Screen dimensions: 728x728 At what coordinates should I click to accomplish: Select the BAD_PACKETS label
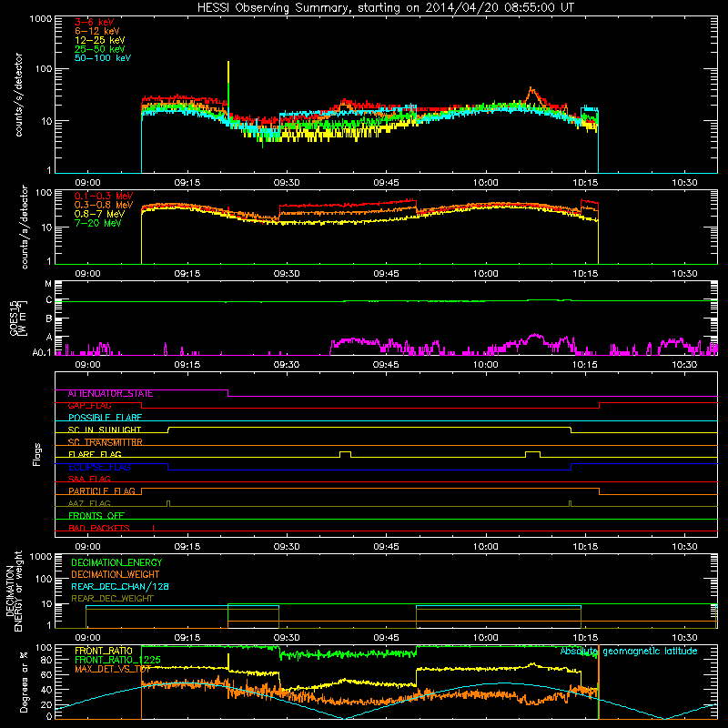tap(99, 529)
